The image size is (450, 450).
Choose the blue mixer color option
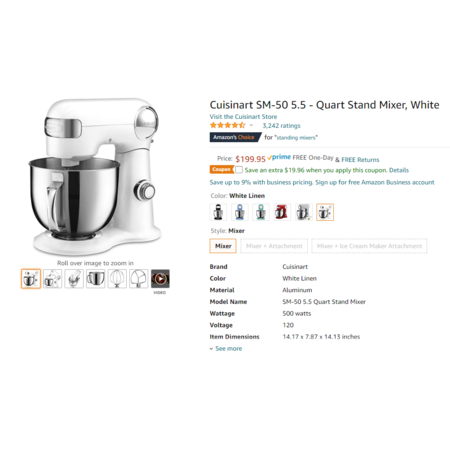[240, 212]
